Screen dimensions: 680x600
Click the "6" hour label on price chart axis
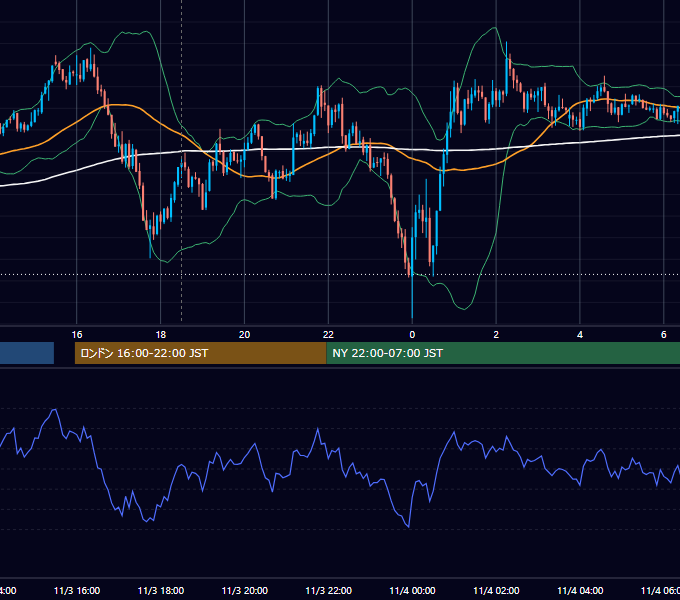point(664,335)
